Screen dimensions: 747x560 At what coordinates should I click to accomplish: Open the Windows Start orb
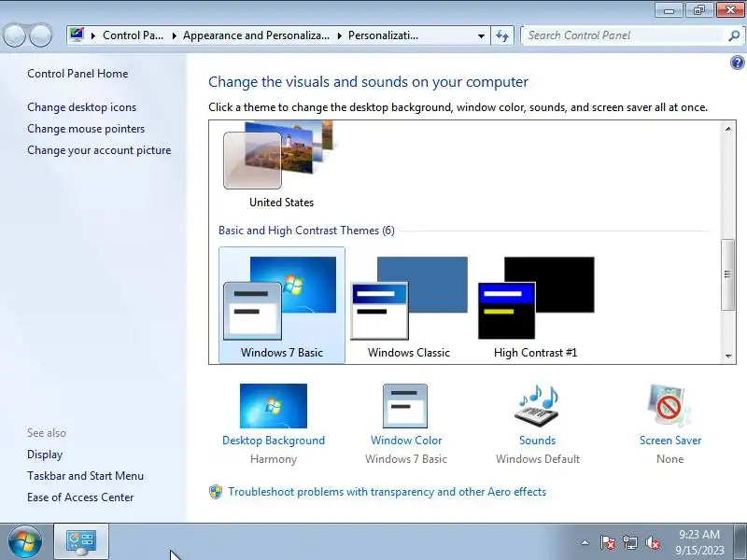click(x=25, y=541)
